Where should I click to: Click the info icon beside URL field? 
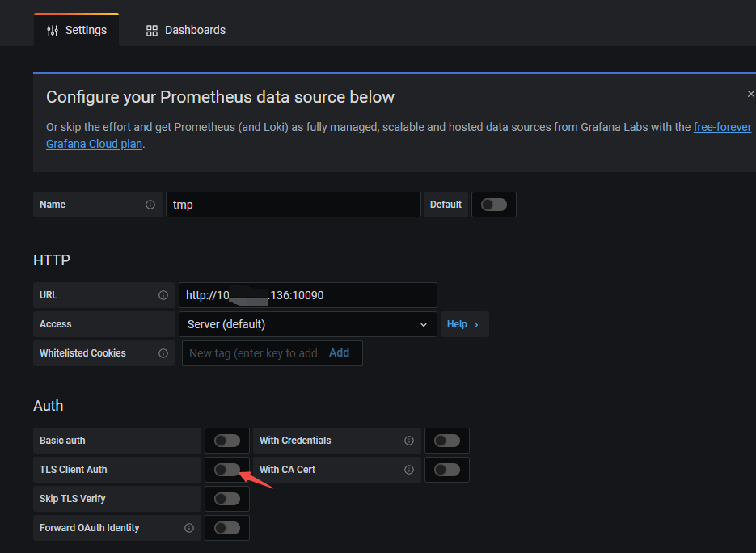tap(163, 295)
